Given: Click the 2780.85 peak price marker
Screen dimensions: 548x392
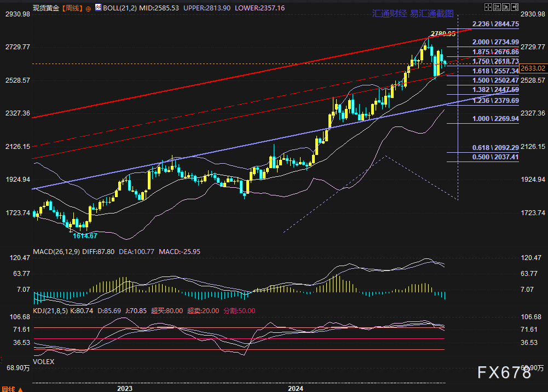Looking at the screenshot, I should pos(443,34).
